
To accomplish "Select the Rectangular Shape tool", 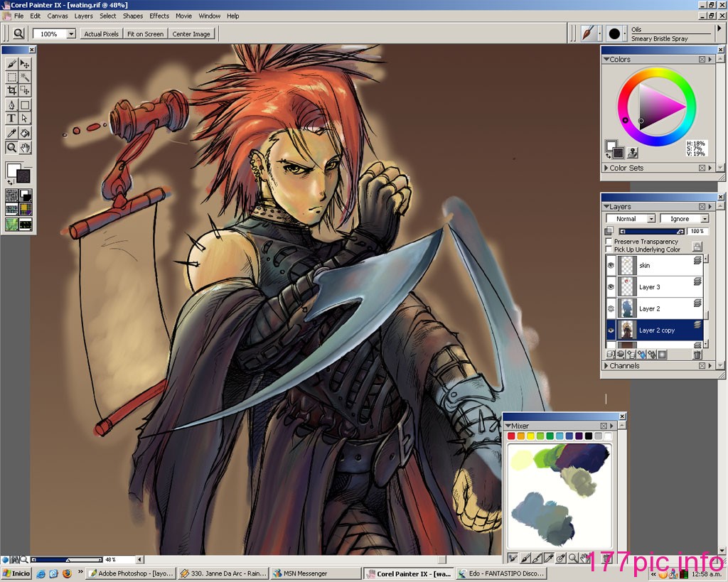I will coord(25,104).
